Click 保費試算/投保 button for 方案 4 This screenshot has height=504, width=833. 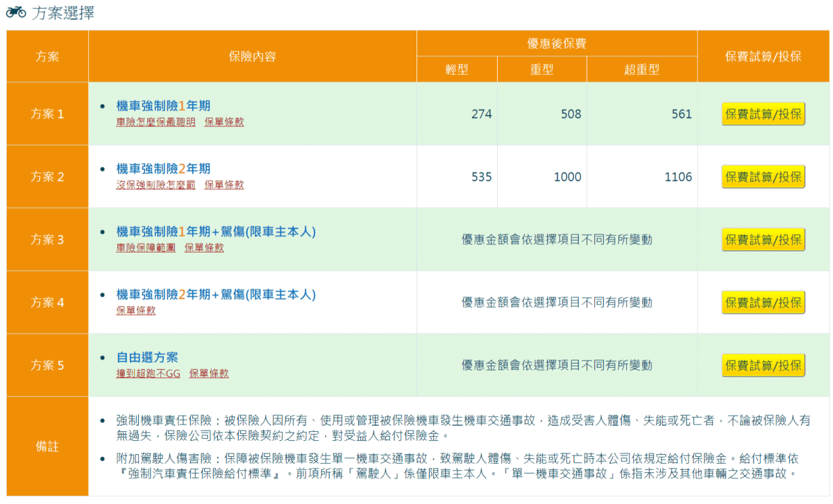tap(764, 303)
